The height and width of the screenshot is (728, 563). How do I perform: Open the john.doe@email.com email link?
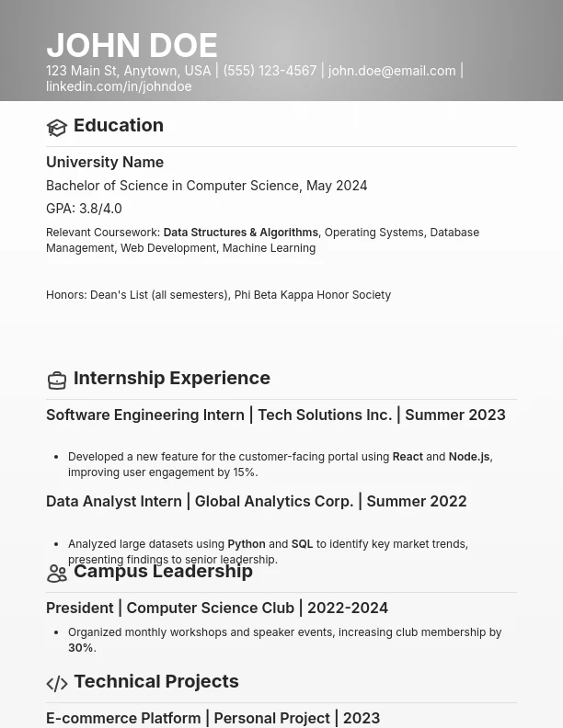pos(392,71)
